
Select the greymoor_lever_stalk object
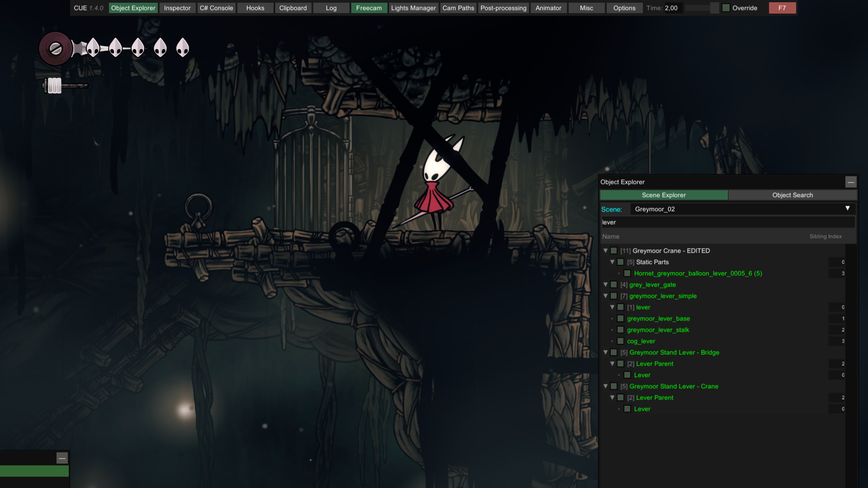click(658, 330)
